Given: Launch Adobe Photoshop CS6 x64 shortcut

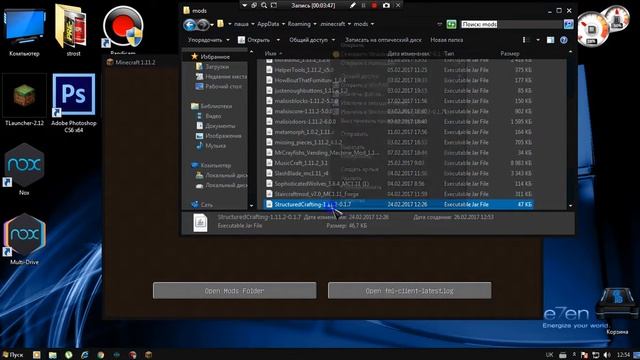Looking at the screenshot, I should click(73, 103).
